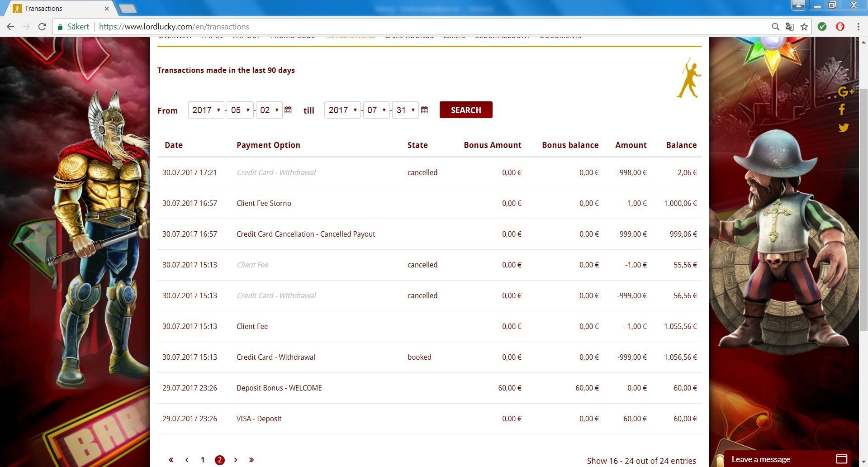
Task: Click the Chrome user profile icon
Action: (798, 5)
